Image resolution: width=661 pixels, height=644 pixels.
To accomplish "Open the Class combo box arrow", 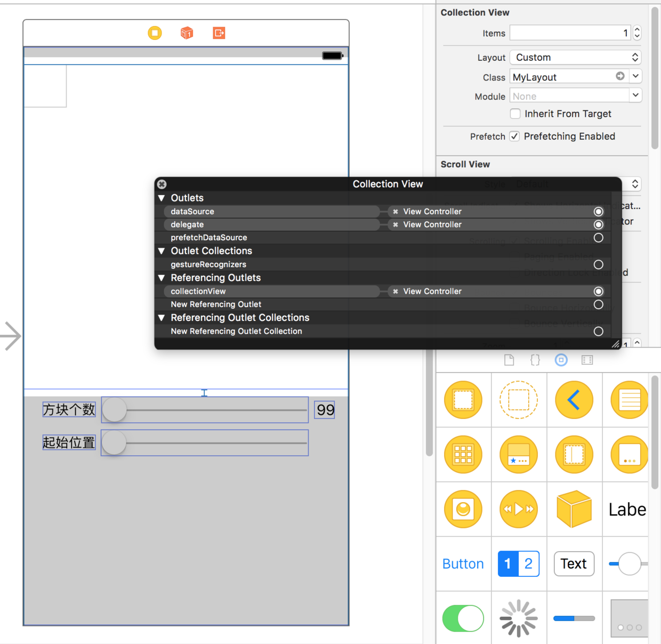I will [x=635, y=76].
